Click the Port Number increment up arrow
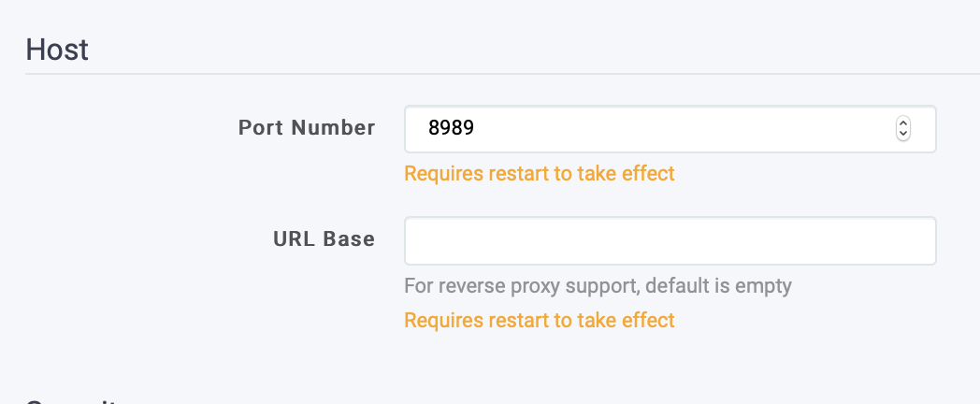This screenshot has width=980, height=404. pos(902,123)
